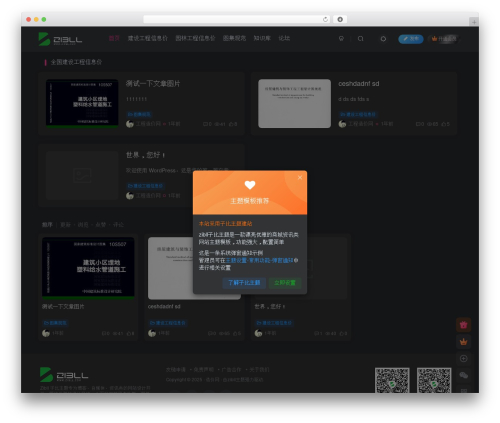Open the featured post title ceshdadnf sd
This screenshot has width=500, height=423.
pyautogui.click(x=359, y=84)
